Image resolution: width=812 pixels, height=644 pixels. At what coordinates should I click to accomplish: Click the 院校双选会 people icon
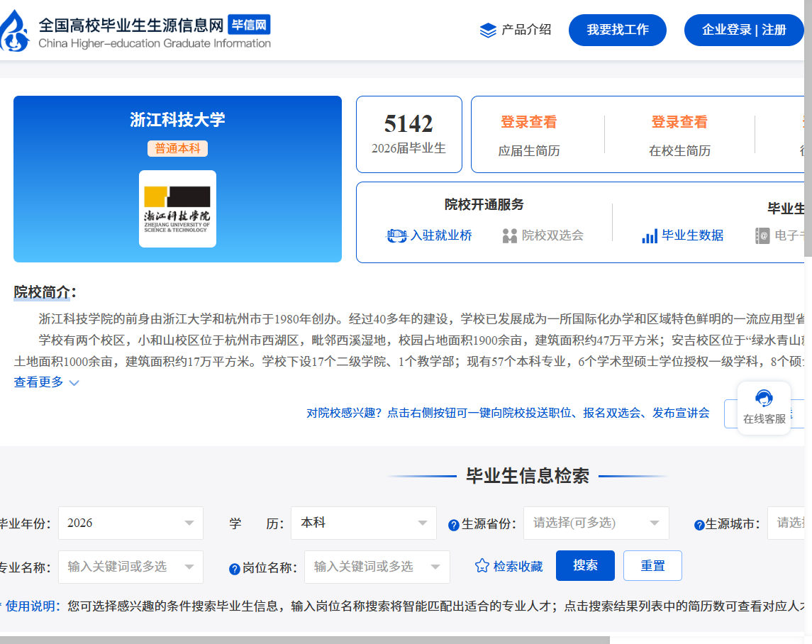coord(509,236)
